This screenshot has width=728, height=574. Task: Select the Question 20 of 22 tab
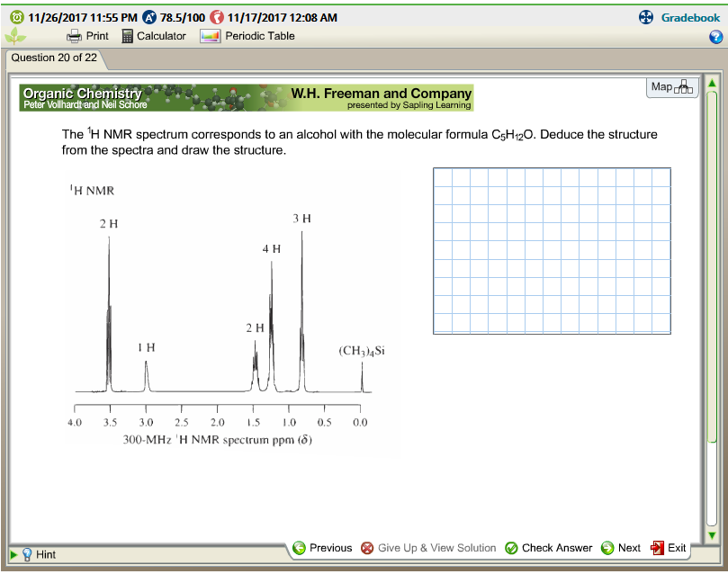[x=56, y=59]
